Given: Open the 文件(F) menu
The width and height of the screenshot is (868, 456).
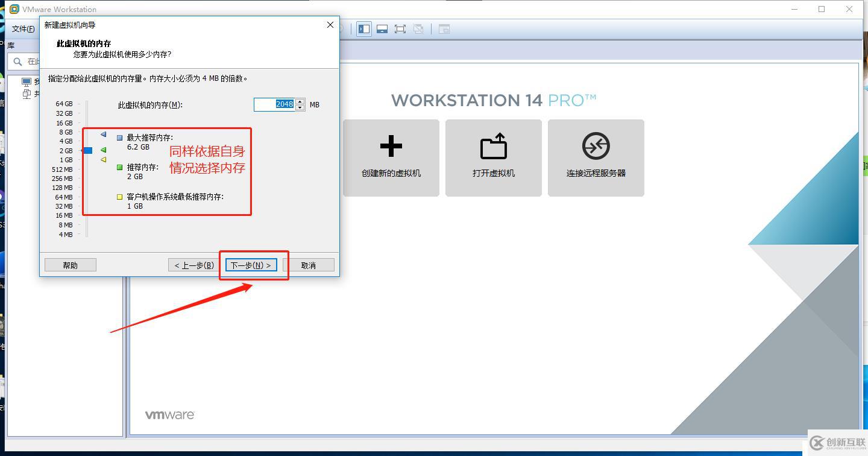Looking at the screenshot, I should tap(23, 28).
